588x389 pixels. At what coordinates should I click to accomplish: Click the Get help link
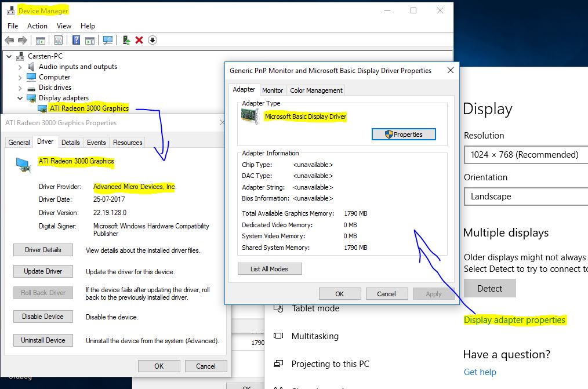pyautogui.click(x=480, y=372)
